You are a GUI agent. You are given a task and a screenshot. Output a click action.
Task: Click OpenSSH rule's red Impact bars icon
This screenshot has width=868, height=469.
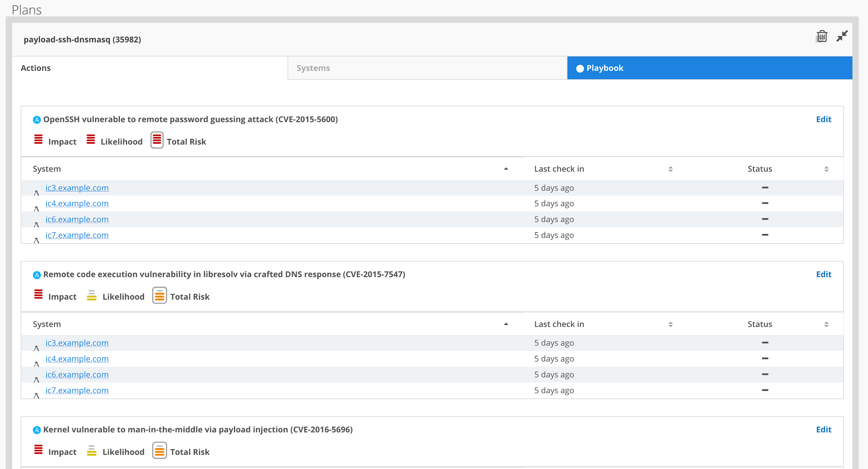click(39, 139)
